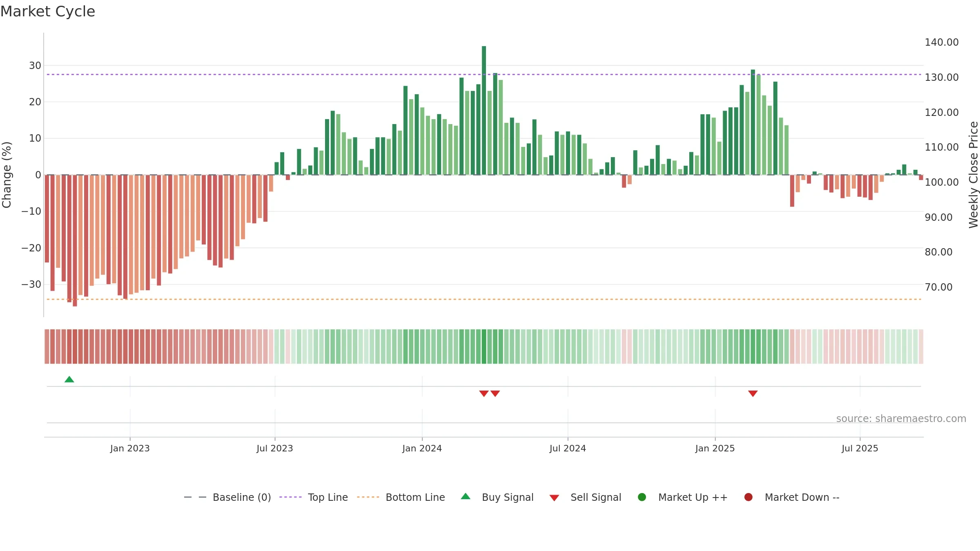Click the source: sharemaestro.com text

click(x=901, y=419)
